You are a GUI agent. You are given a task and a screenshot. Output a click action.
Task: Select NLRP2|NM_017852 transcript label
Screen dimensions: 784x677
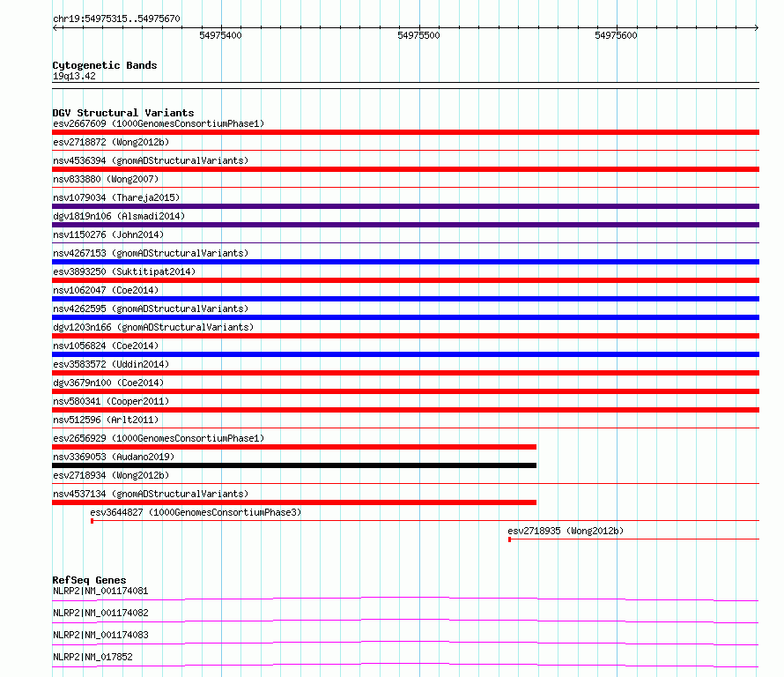92,657
